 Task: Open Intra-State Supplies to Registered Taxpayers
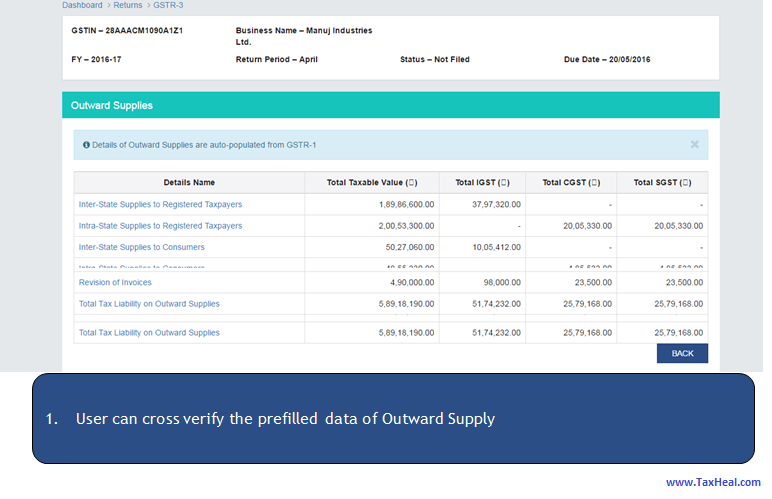coord(160,226)
